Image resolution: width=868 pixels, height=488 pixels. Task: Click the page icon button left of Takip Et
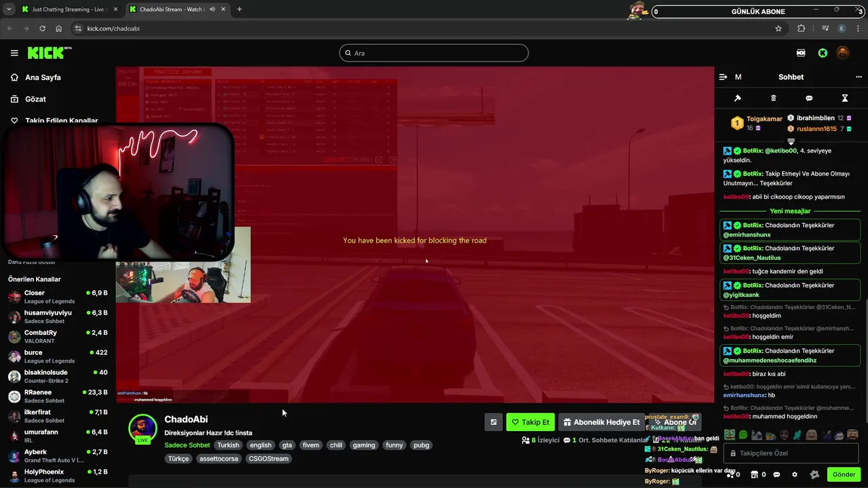(x=494, y=422)
